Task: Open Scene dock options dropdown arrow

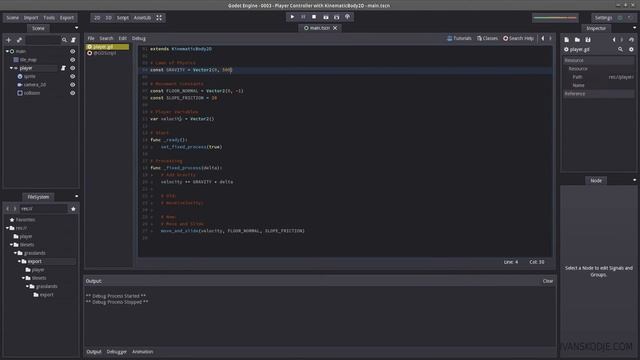Action: [x=76, y=28]
